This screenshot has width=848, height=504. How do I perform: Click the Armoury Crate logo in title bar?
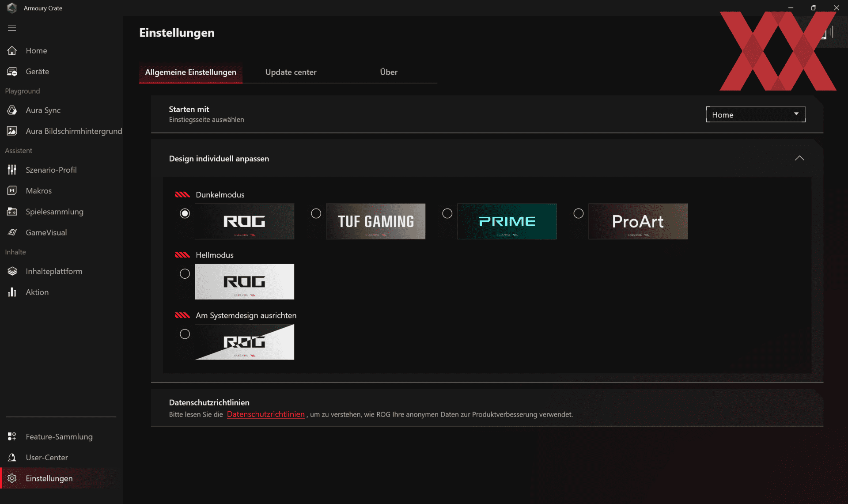pos(12,8)
